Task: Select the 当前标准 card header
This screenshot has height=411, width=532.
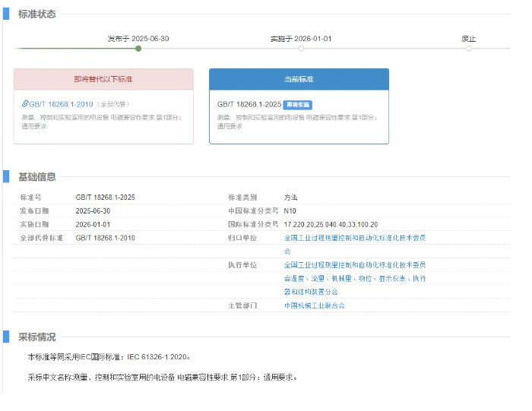Action: (x=299, y=79)
